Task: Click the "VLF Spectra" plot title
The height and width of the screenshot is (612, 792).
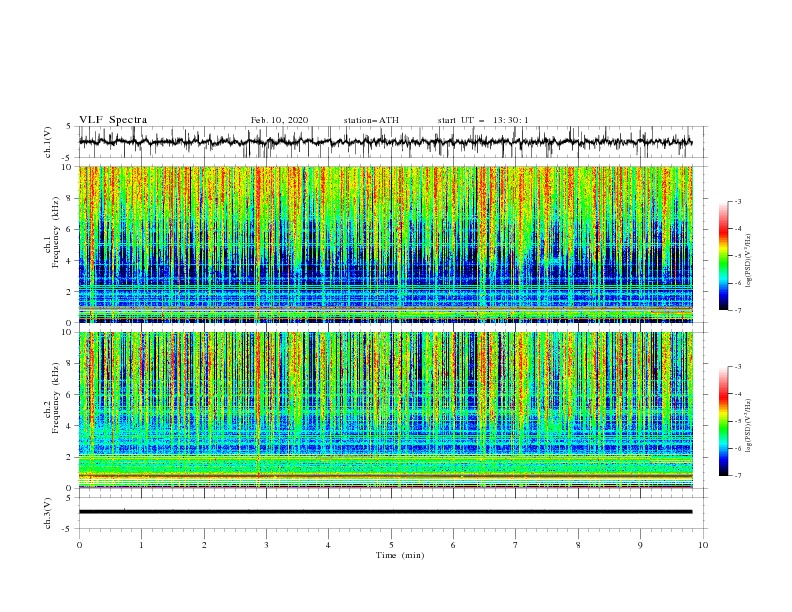Action: tap(113, 120)
